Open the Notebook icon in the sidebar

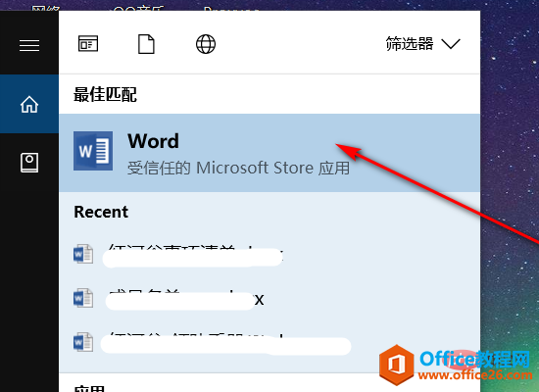click(x=29, y=163)
